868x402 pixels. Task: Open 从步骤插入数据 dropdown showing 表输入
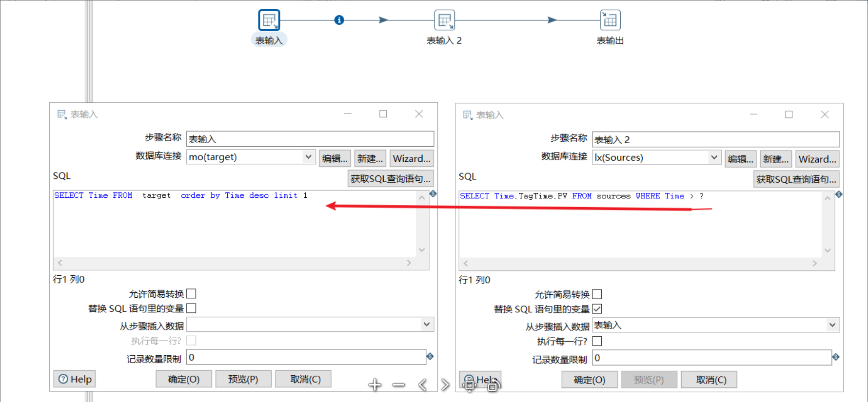coord(832,325)
